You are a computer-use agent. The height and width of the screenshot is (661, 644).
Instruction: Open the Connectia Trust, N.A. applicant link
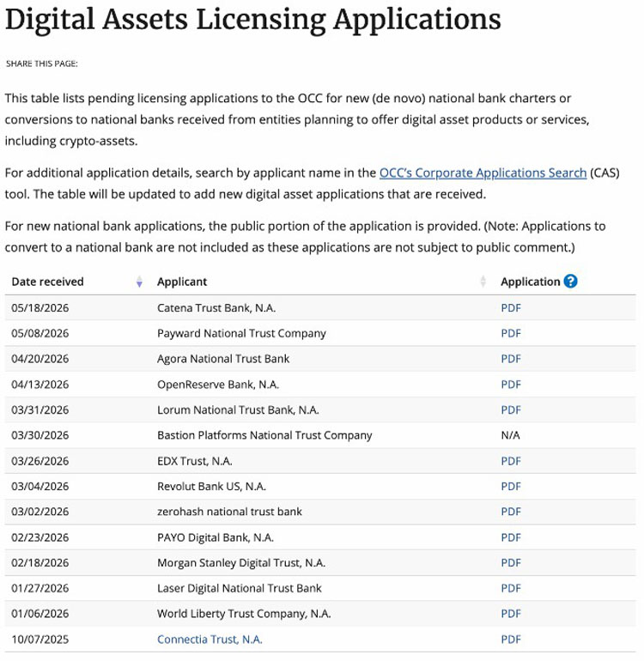(210, 640)
